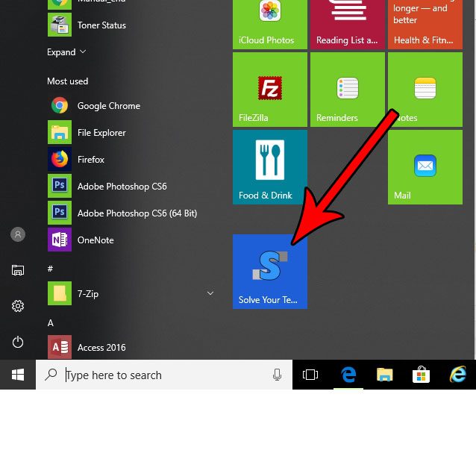The width and height of the screenshot is (476, 453).
Task: Click the microphone icon in search box
Action: click(x=278, y=375)
